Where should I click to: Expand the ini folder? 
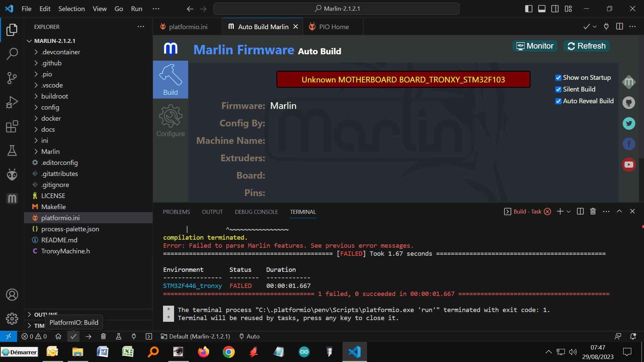click(x=88, y=140)
